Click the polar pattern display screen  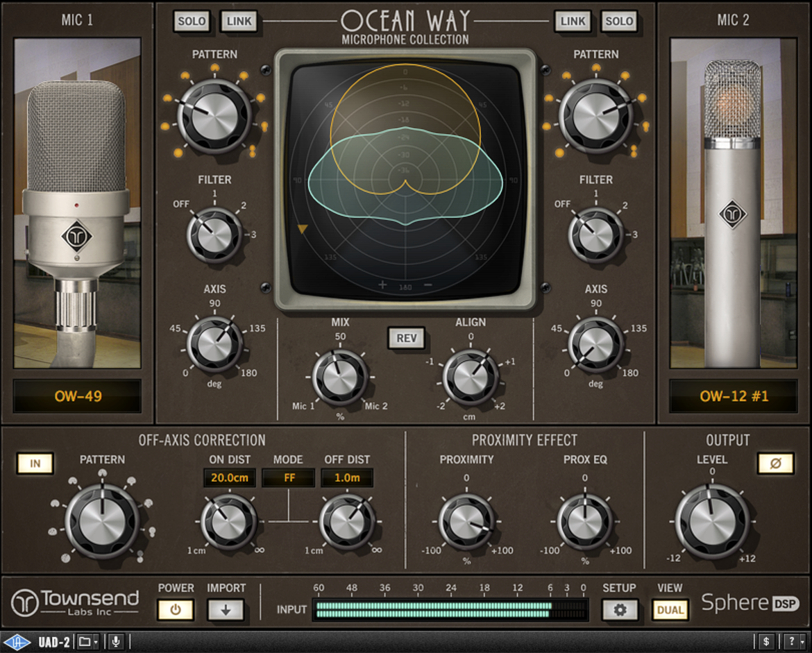(x=405, y=180)
